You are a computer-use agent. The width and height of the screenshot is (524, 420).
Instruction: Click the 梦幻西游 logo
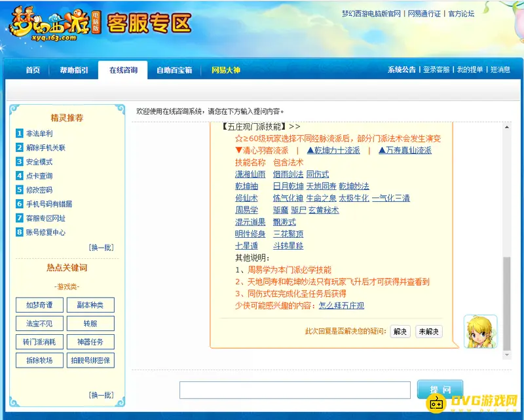tap(55, 24)
